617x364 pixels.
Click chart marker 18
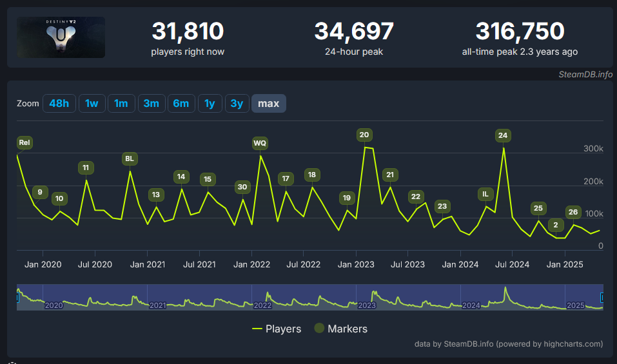pos(312,175)
